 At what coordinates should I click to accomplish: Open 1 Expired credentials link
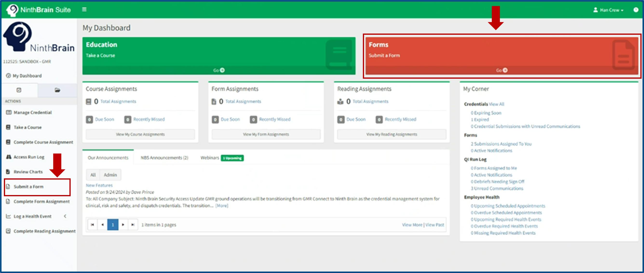(480, 120)
